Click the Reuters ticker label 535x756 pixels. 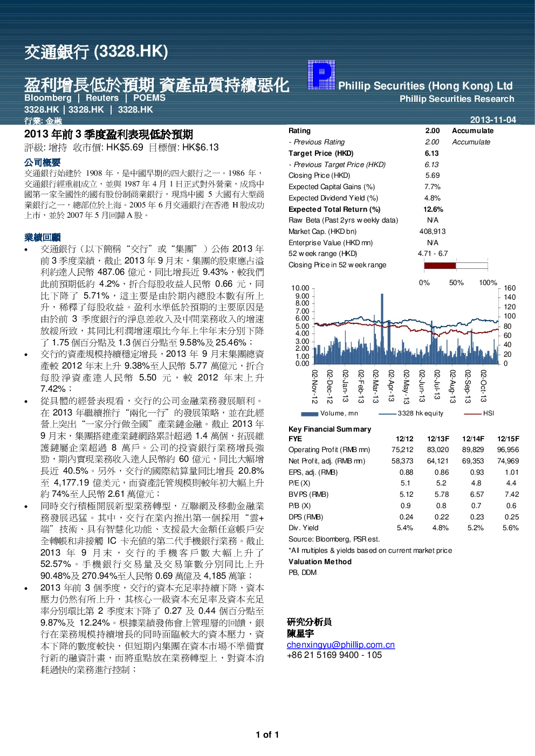click(102, 98)
